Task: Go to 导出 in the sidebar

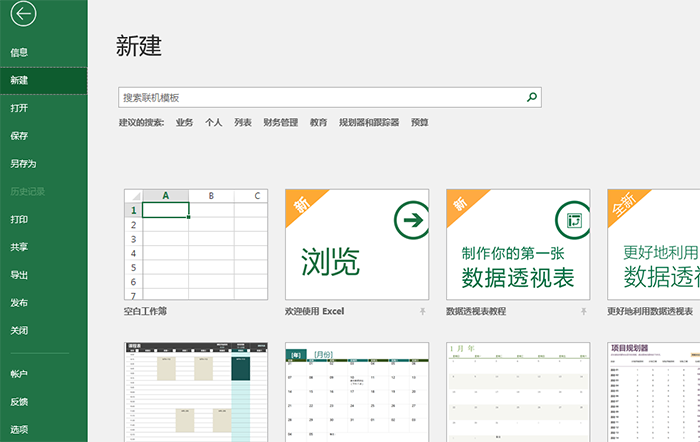Action: click(19, 275)
